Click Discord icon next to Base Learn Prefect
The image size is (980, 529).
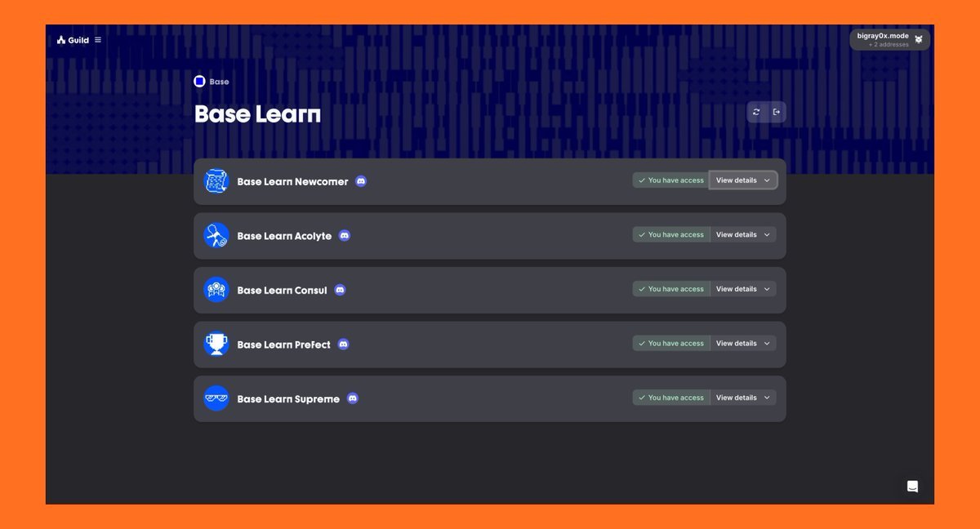pos(343,344)
